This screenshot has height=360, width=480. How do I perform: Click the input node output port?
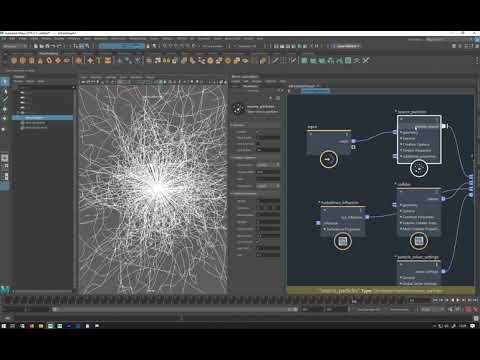coord(354,141)
